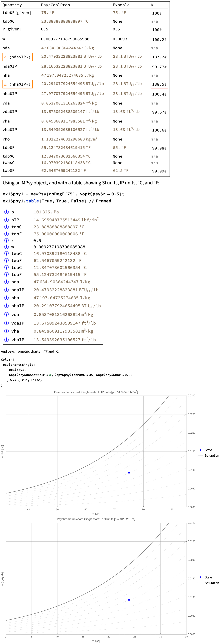Viewport: 220px width, 644px height.
Task: Click the blue state point in SI chart
Action: [129, 600]
